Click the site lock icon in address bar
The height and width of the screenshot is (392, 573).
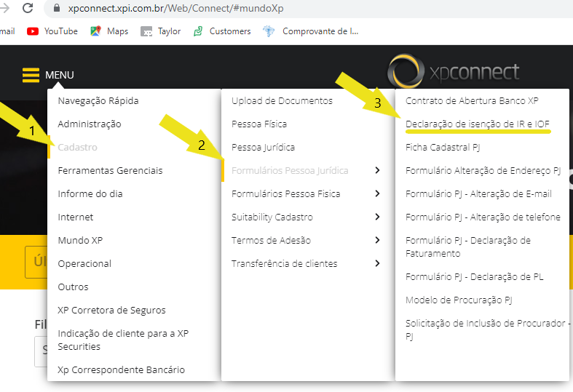pyautogui.click(x=57, y=8)
